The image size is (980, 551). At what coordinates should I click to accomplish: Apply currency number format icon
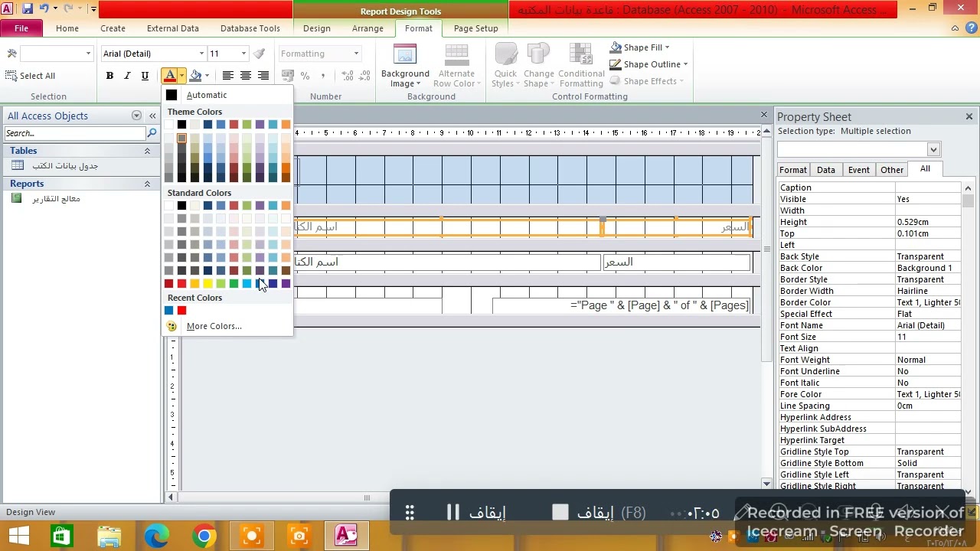point(288,76)
